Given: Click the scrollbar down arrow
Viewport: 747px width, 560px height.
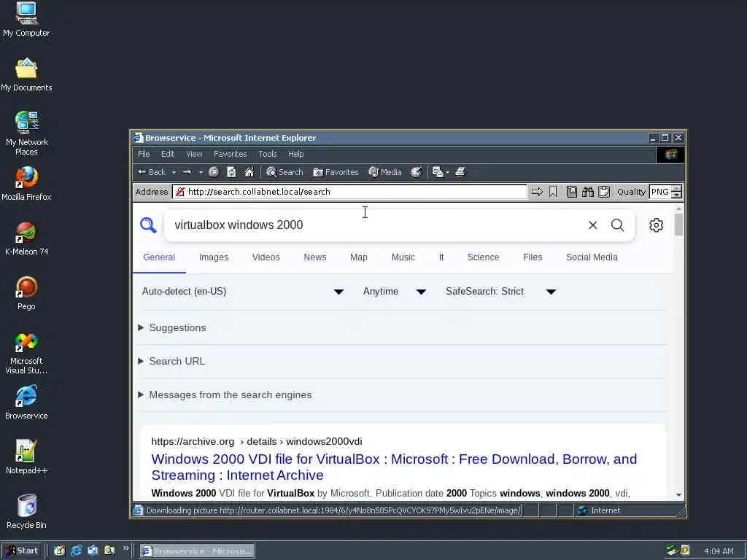Looking at the screenshot, I should pyautogui.click(x=678, y=495).
